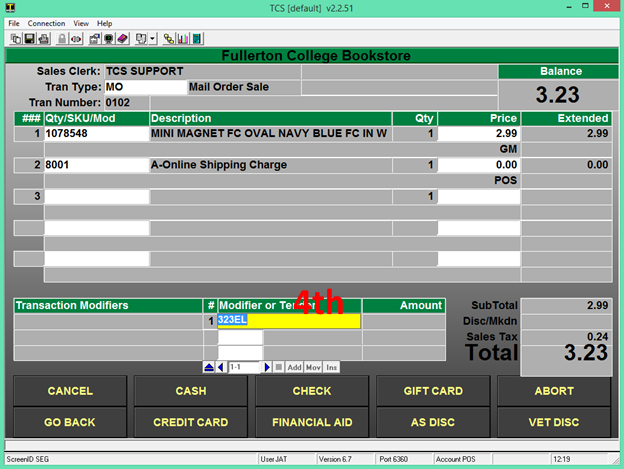Click the SKU field showing 1078548
The height and width of the screenshot is (469, 624).
pos(97,133)
